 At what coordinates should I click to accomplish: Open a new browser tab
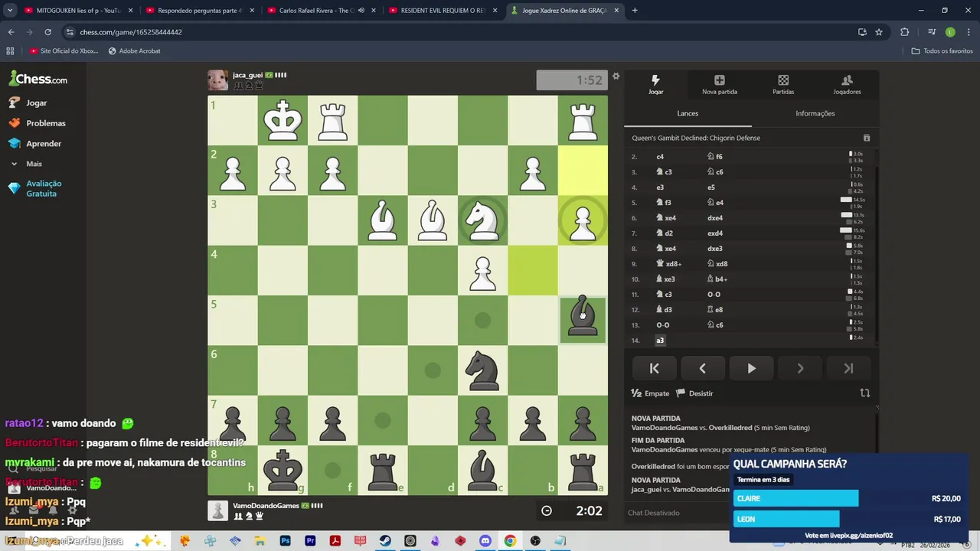(x=635, y=11)
